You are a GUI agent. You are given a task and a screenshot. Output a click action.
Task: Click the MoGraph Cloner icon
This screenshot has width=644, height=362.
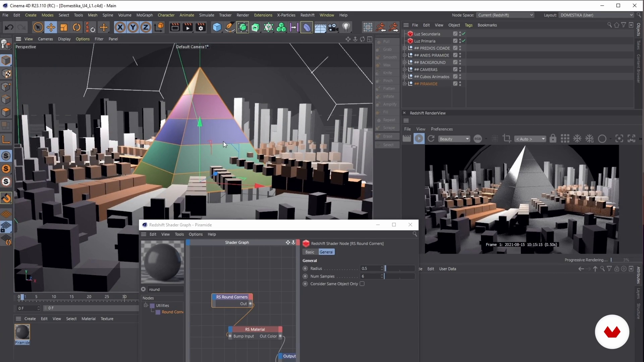click(281, 27)
